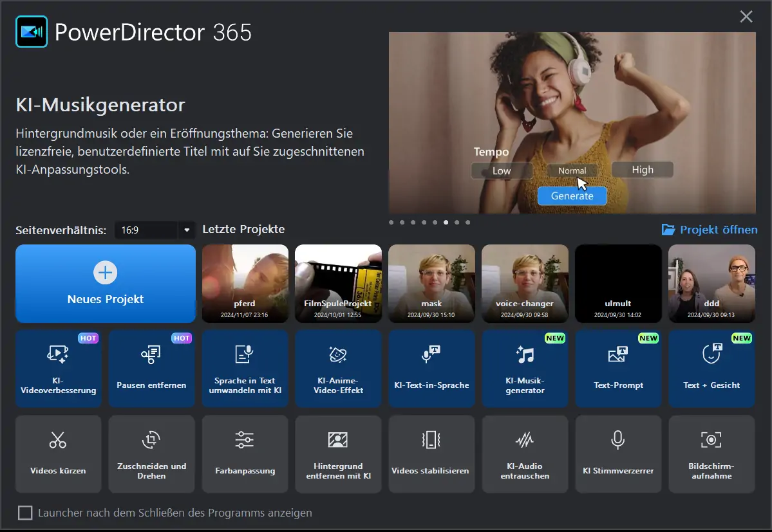Image resolution: width=772 pixels, height=532 pixels.
Task: Start the KI-Anime-Video-Effekt tool
Action: point(338,368)
